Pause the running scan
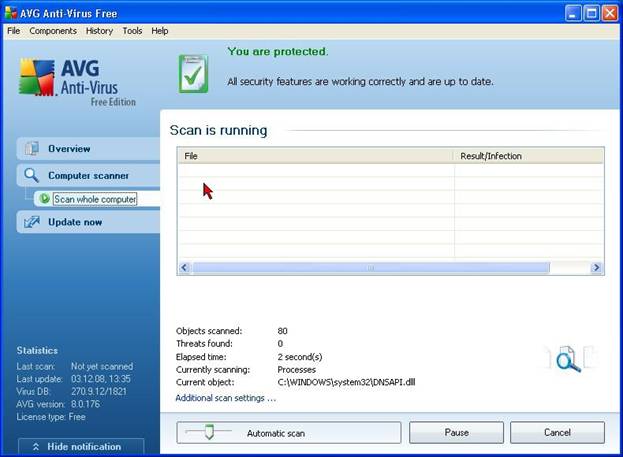The image size is (623, 457). pyautogui.click(x=457, y=432)
